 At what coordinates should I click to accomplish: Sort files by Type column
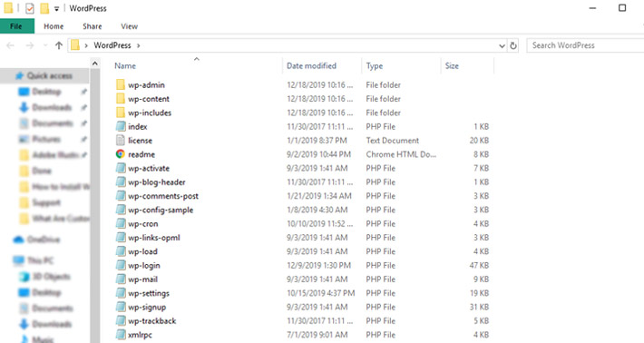(375, 65)
